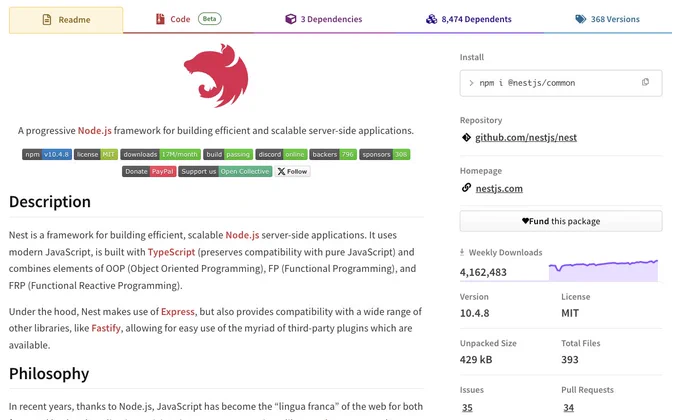Click the license MIT badge
Screen dimensions: 680x420
96,154
